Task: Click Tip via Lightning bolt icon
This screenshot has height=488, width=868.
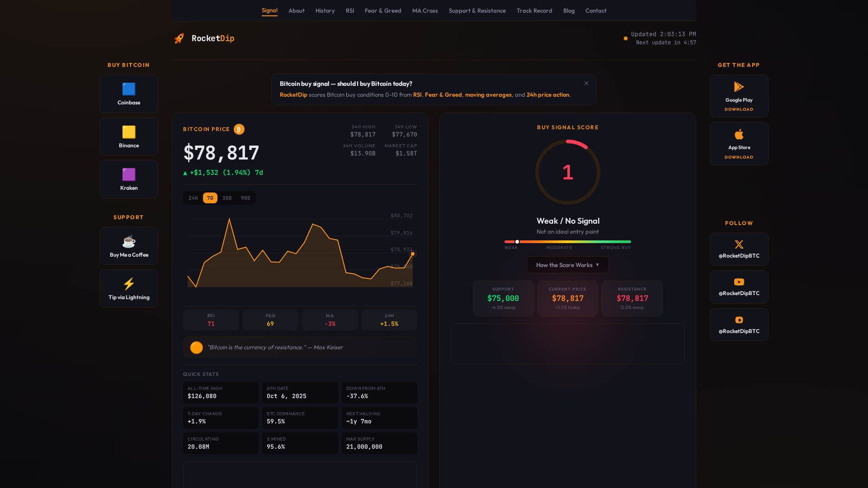Action: (x=129, y=284)
